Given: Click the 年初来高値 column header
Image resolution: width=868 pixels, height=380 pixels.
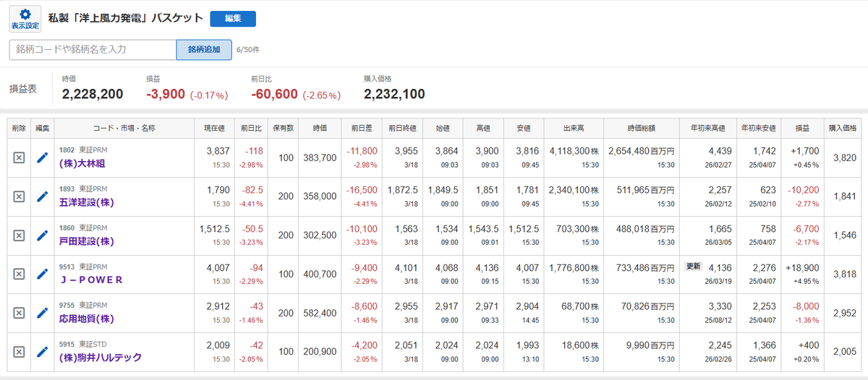Looking at the screenshot, I should (708, 129).
